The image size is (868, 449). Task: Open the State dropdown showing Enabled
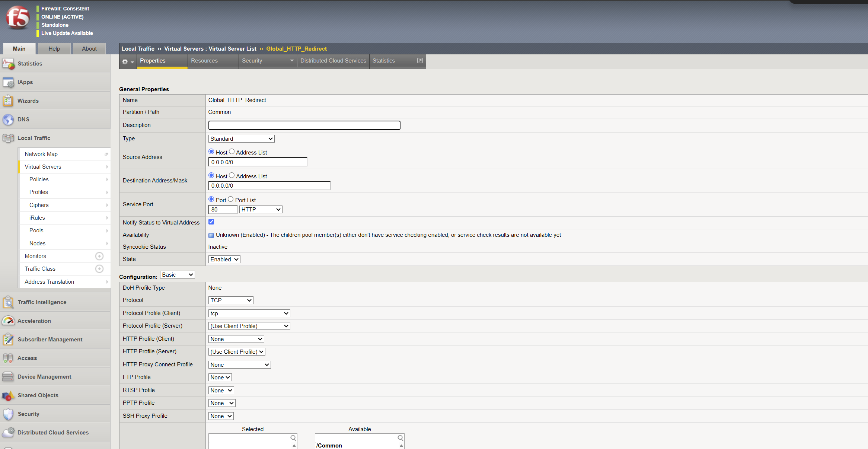pyautogui.click(x=224, y=259)
